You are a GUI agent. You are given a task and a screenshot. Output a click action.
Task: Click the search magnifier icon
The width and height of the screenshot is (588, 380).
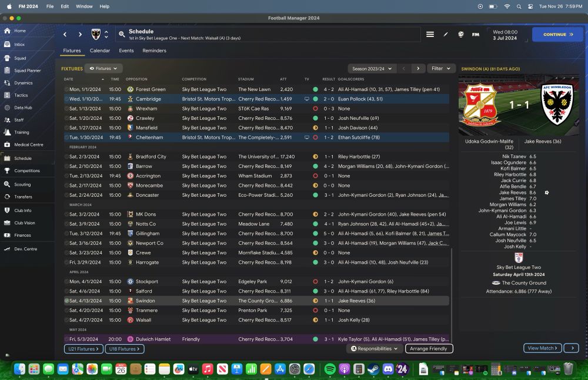[122, 35]
